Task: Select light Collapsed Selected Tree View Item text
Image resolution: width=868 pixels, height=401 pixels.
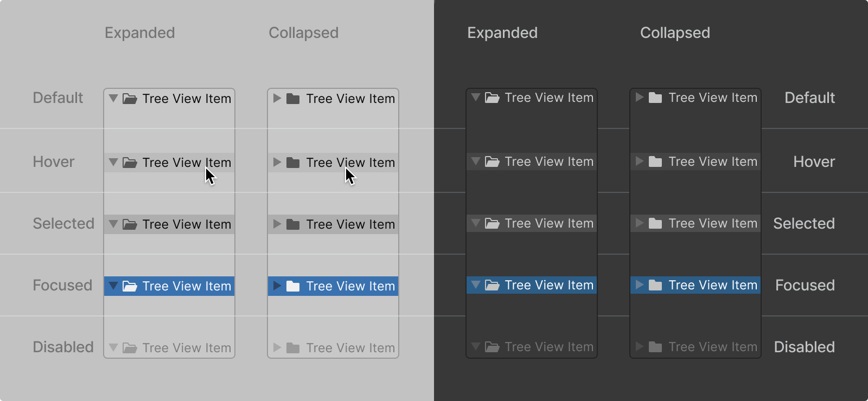Action: (350, 224)
